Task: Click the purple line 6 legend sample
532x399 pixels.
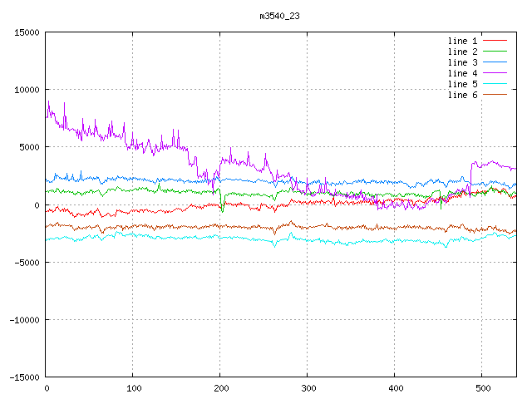Action: pyautogui.click(x=495, y=95)
